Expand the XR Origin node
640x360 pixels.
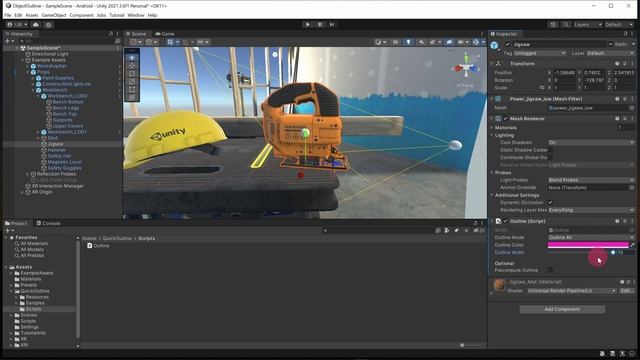[22, 192]
